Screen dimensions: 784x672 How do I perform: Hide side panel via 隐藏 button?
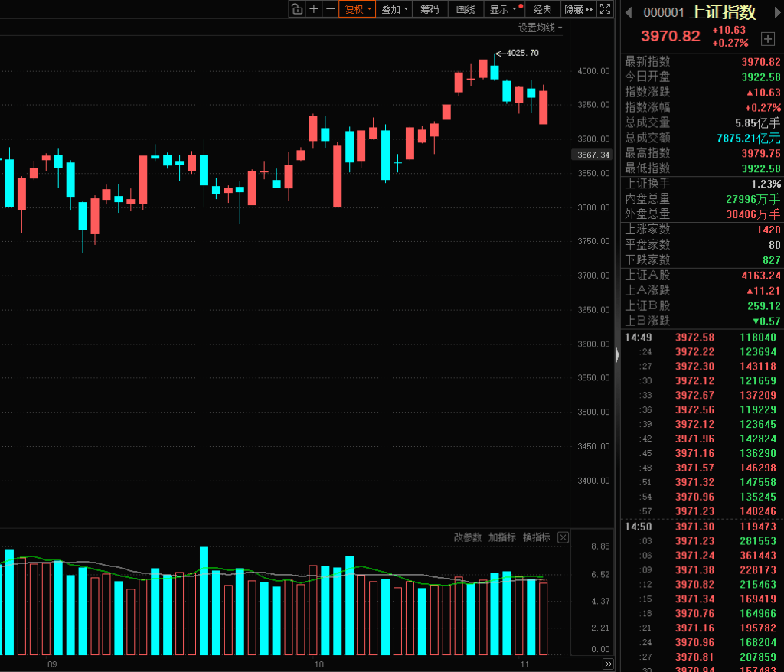click(577, 9)
